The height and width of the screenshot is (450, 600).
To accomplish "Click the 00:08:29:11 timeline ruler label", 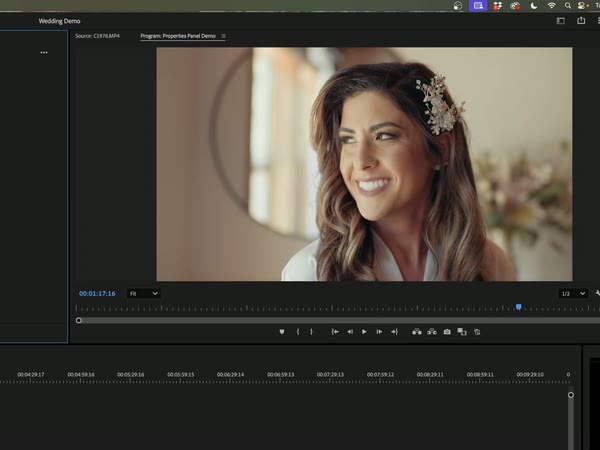I will tap(430, 374).
